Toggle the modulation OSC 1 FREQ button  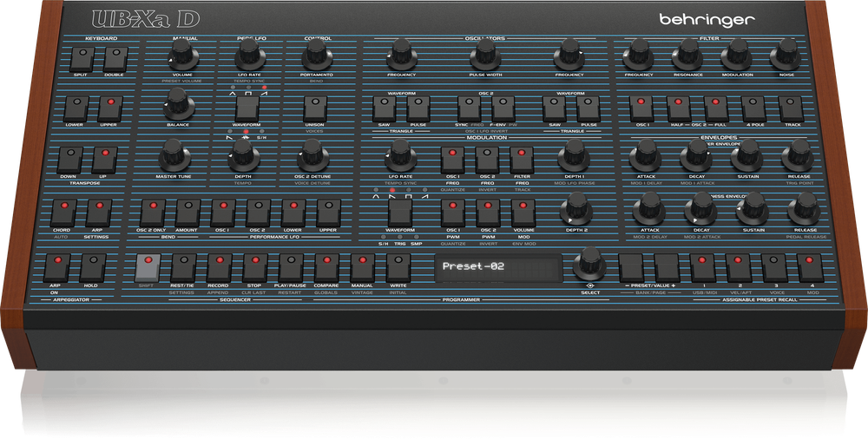tap(453, 160)
